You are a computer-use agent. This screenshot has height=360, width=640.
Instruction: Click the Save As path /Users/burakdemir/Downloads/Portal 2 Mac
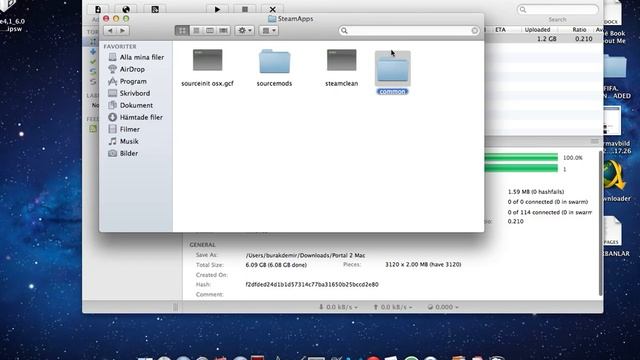pos(305,255)
